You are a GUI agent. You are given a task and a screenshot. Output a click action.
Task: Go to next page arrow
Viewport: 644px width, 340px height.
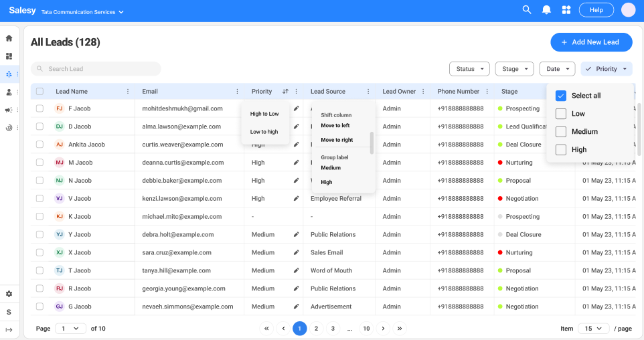[383, 329]
